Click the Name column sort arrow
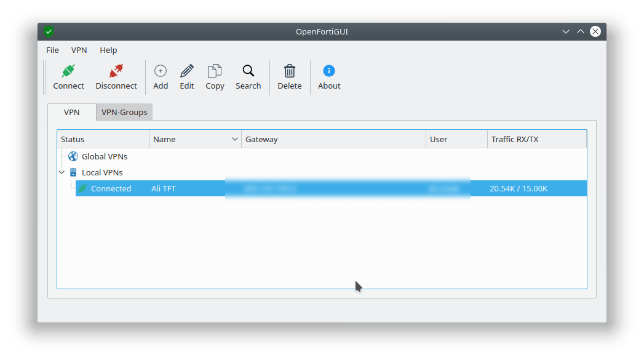This screenshot has height=360, width=644. [234, 140]
